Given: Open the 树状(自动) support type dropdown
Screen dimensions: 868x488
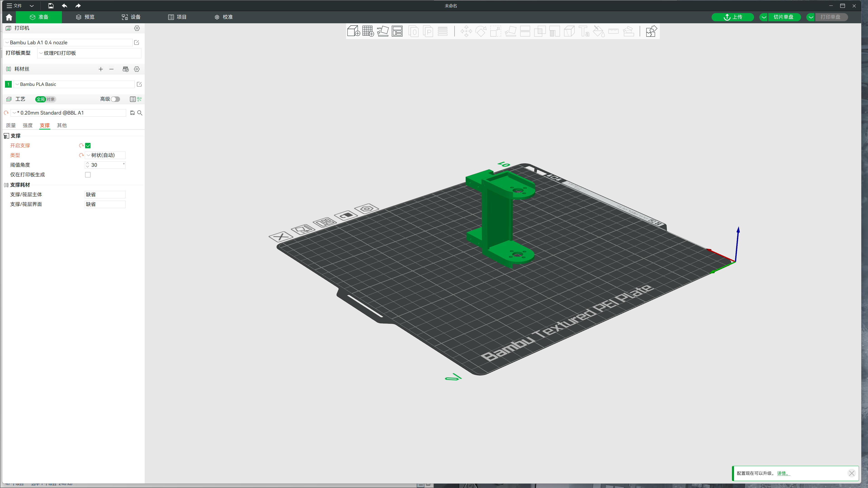Looking at the screenshot, I should click(105, 155).
